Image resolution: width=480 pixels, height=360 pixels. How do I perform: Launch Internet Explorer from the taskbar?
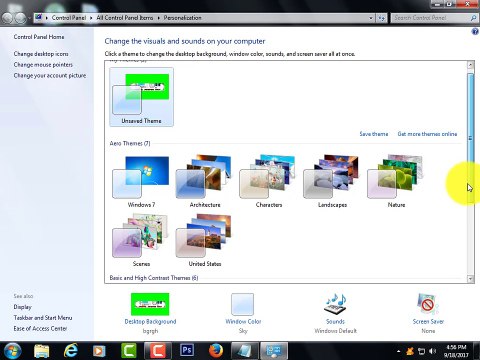point(71,351)
